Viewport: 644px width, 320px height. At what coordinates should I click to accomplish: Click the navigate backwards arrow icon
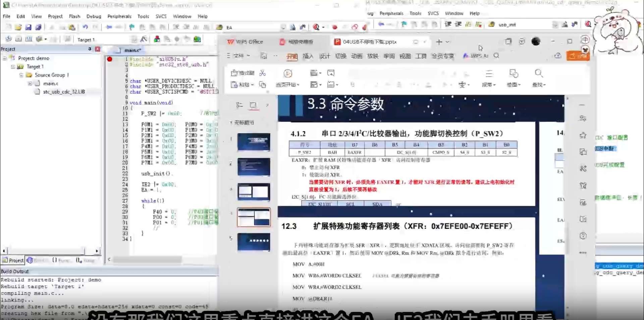(109, 27)
